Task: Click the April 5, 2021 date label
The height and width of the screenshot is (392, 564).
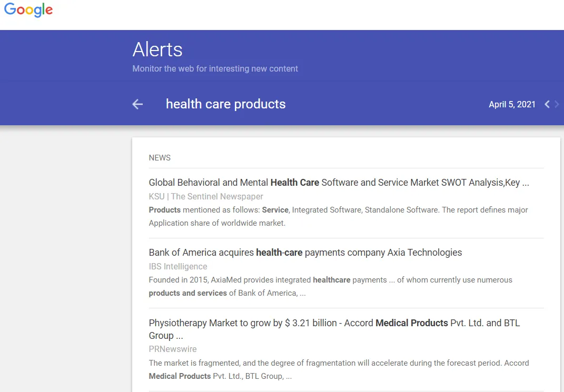Action: point(511,104)
